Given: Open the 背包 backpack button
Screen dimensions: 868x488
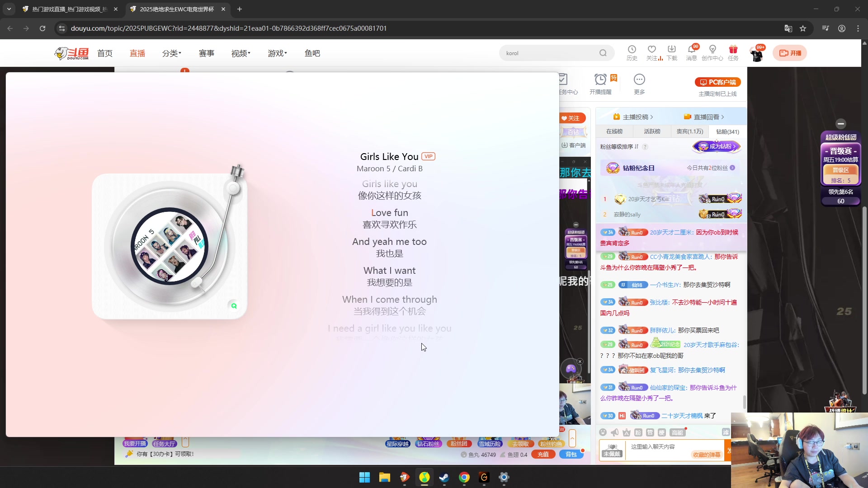Looking at the screenshot, I should [x=571, y=455].
